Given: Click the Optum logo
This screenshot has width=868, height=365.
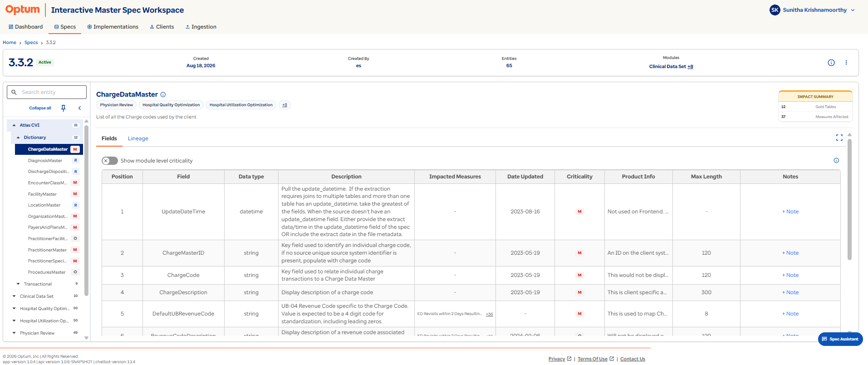Looking at the screenshot, I should coord(22,10).
